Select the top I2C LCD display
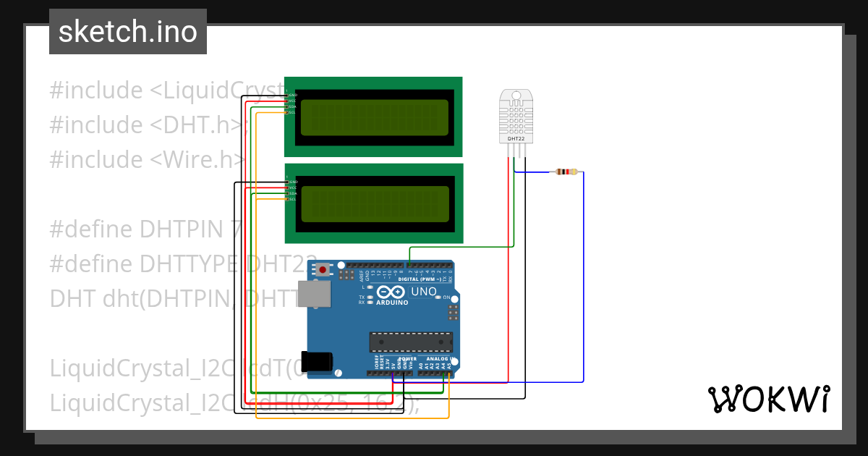 tap(373, 117)
